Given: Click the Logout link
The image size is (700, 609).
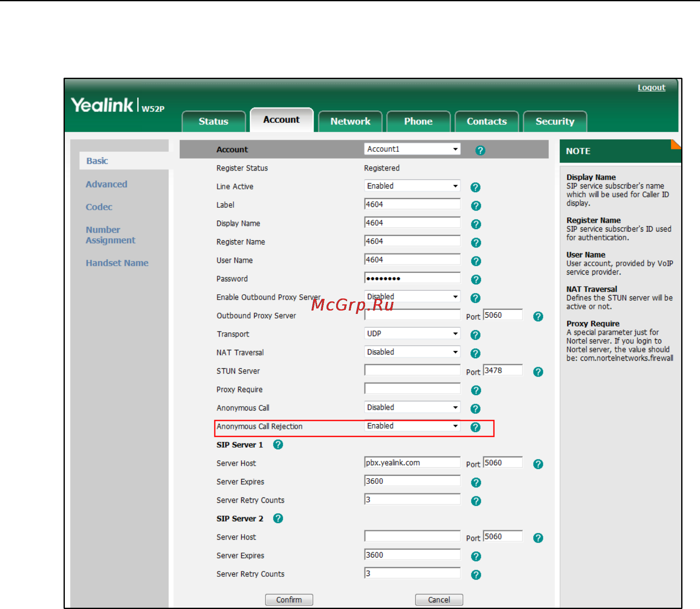Looking at the screenshot, I should [x=651, y=87].
